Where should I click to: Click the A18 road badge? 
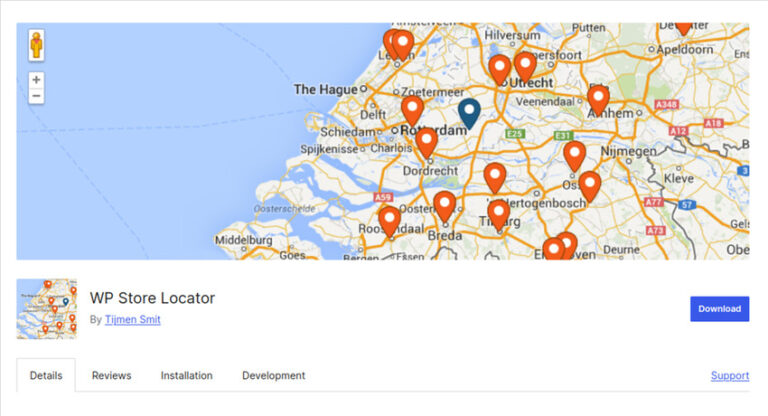(714, 123)
